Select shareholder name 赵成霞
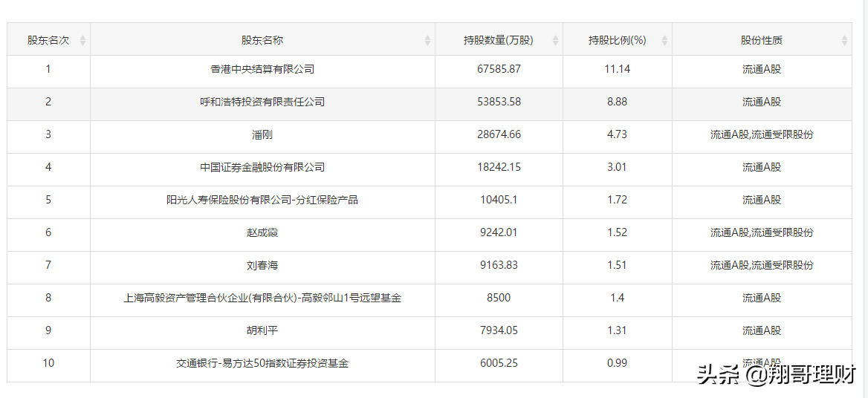The image size is (868, 398). (x=262, y=232)
